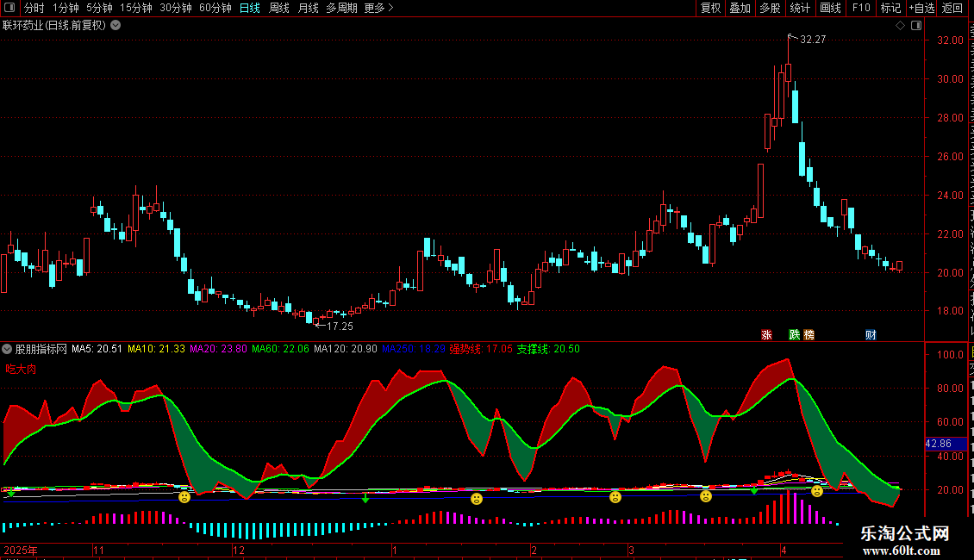Click the 42.86 current value tag
The width and height of the screenshot is (974, 560).
pos(946,444)
